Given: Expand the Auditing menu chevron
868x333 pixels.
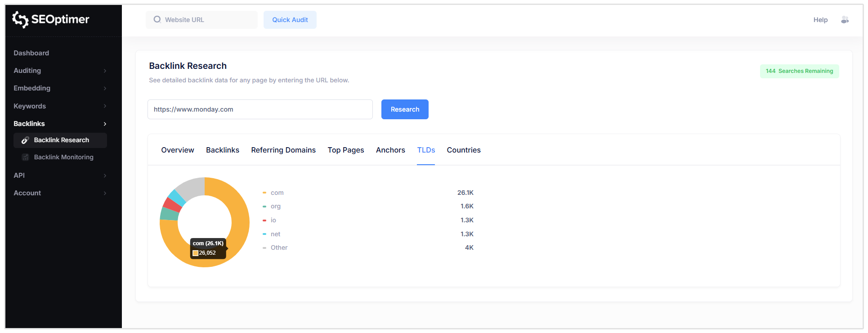Looking at the screenshot, I should [105, 71].
